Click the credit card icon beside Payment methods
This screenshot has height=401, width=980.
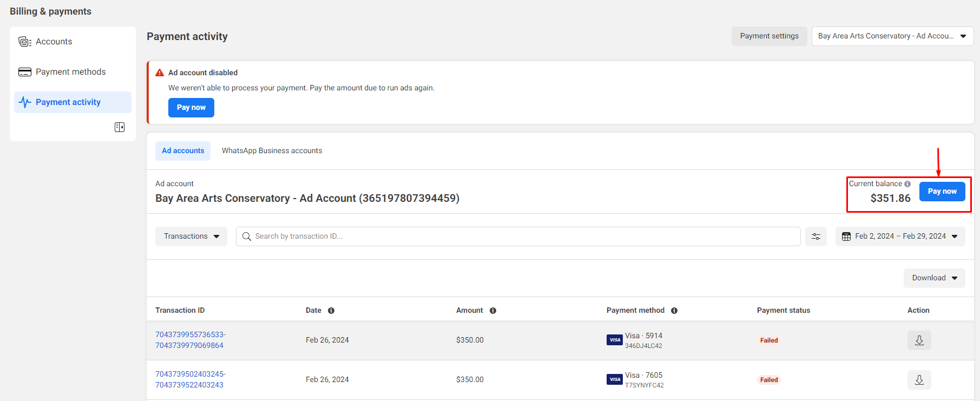[25, 72]
